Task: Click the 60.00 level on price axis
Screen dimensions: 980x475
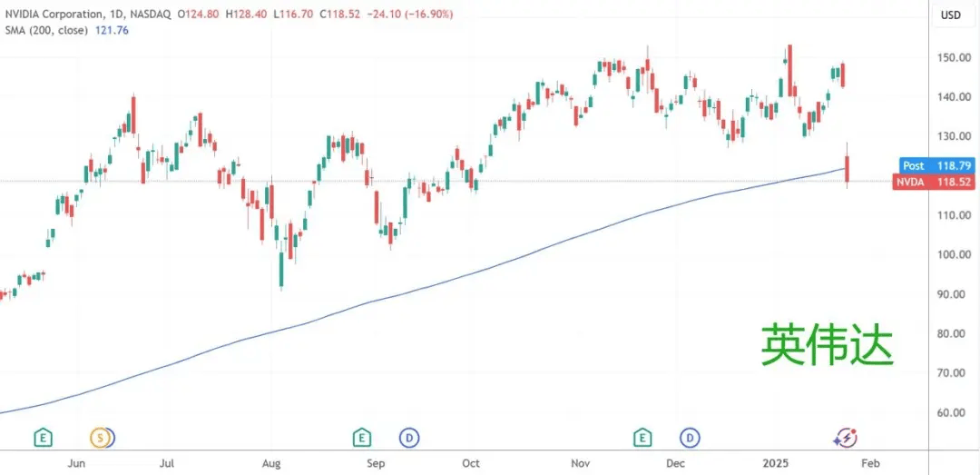Action: click(955, 412)
